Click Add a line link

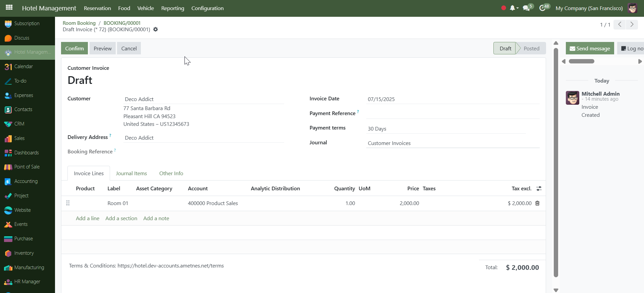click(88, 218)
